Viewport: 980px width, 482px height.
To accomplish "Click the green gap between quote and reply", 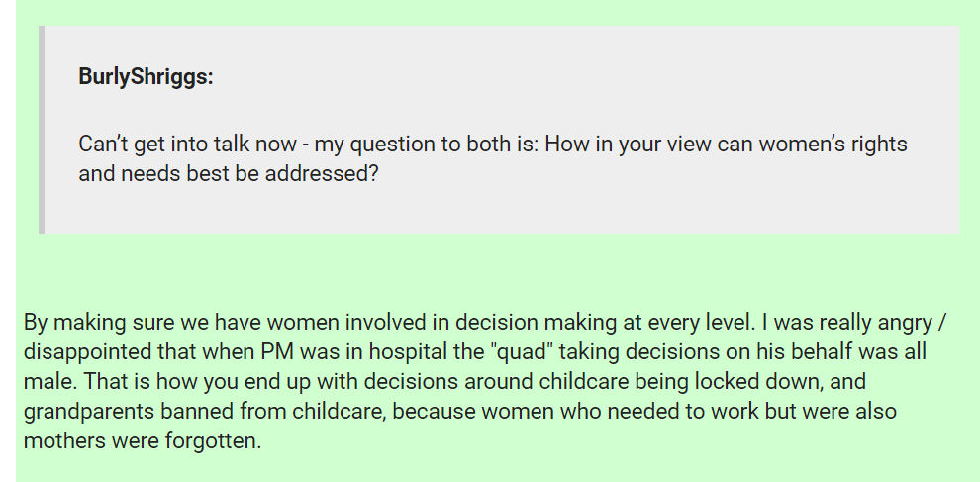I will point(495,267).
